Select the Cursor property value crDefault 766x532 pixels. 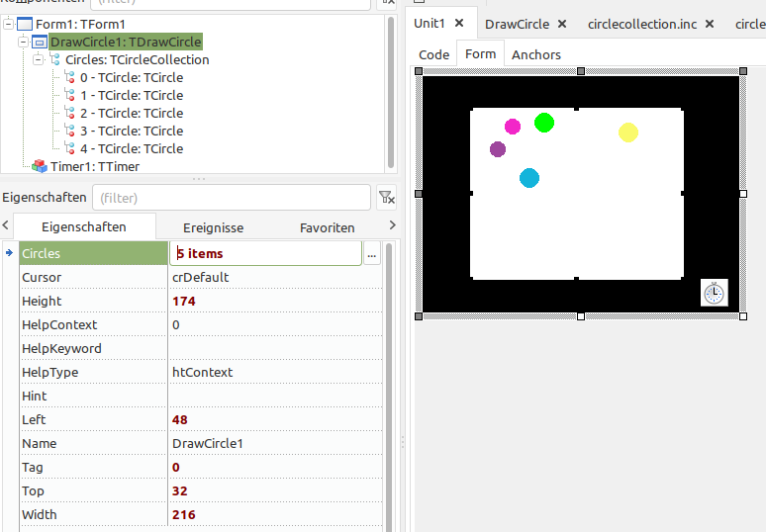(x=200, y=277)
